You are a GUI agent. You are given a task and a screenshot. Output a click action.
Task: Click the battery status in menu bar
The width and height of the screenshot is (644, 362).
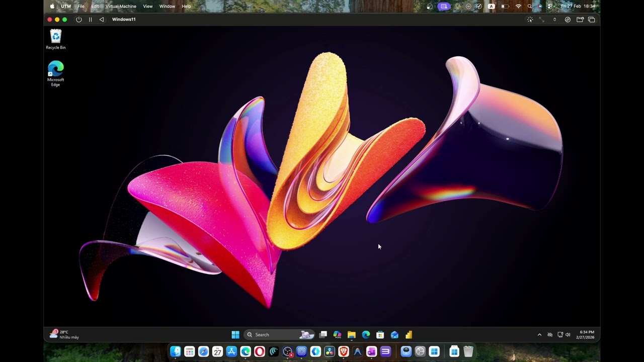click(505, 7)
